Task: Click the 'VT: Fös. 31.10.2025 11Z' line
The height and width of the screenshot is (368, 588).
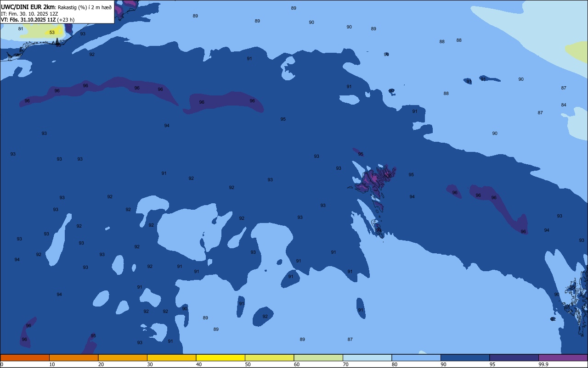Action: (x=28, y=20)
